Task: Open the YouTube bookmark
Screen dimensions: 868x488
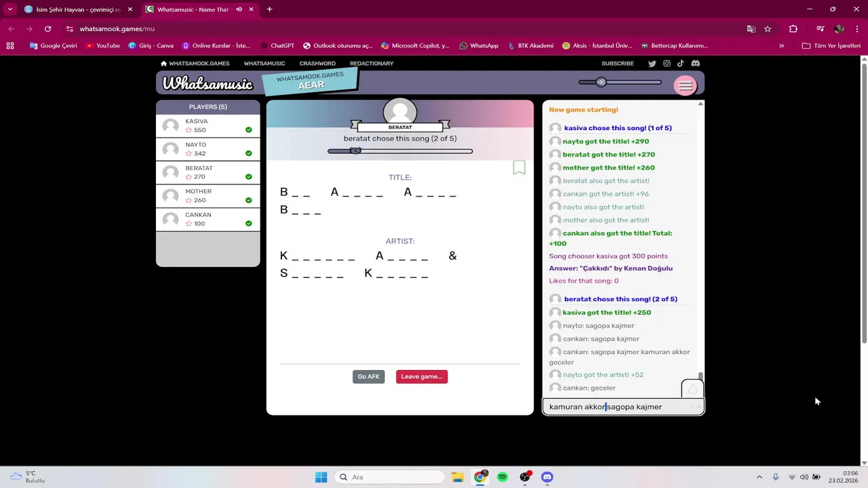Action: [x=102, y=46]
